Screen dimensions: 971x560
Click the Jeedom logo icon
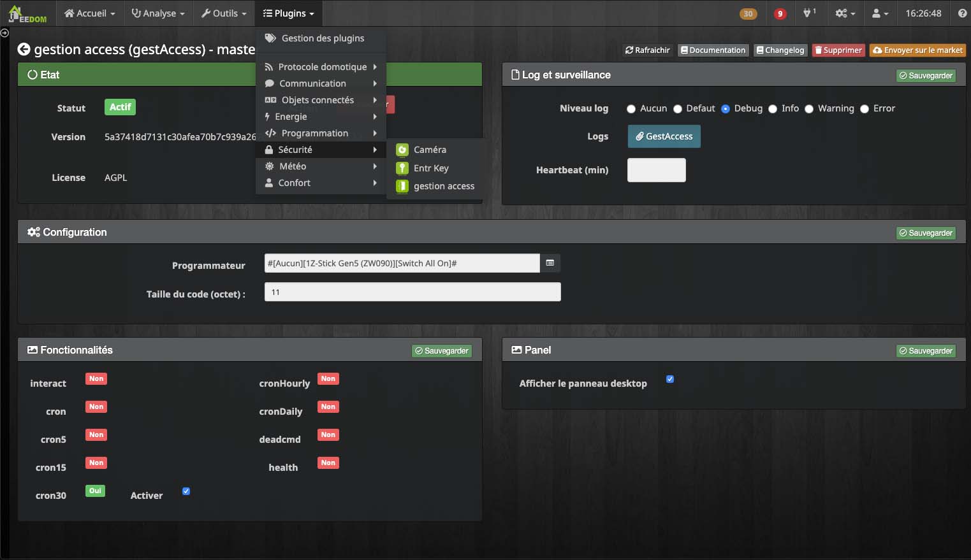pyautogui.click(x=27, y=13)
